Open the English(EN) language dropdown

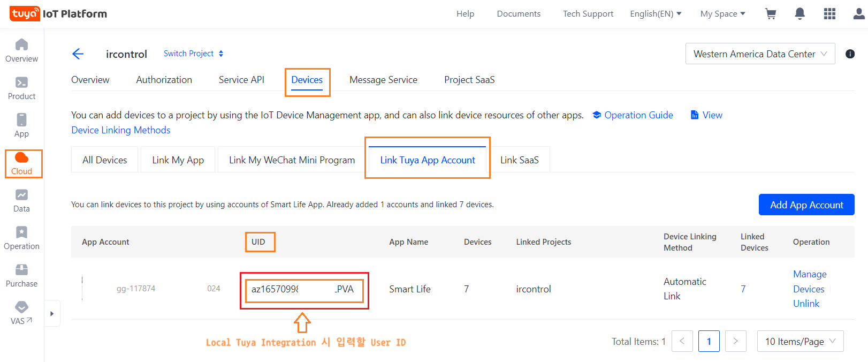click(656, 14)
